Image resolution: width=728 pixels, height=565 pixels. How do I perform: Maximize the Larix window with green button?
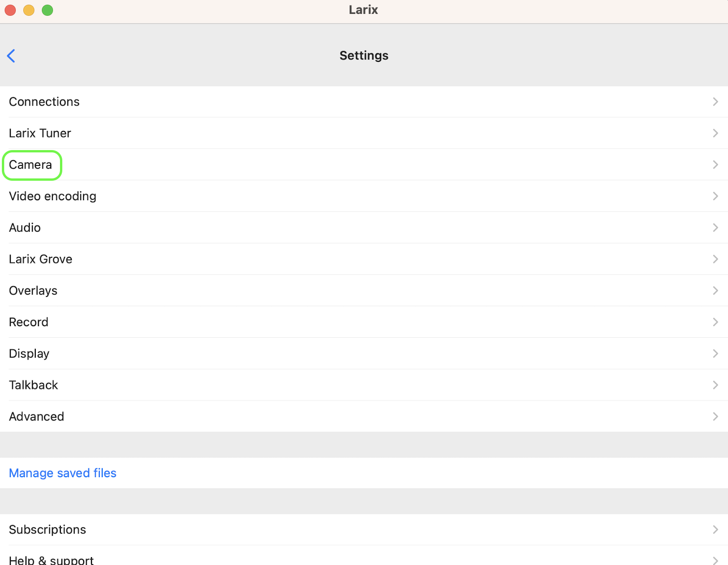pos(47,10)
